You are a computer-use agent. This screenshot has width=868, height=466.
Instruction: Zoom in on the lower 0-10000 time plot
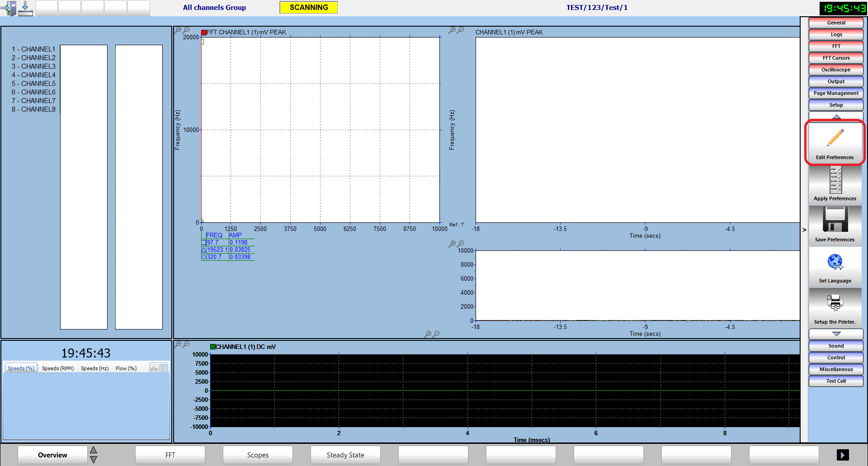coord(452,244)
